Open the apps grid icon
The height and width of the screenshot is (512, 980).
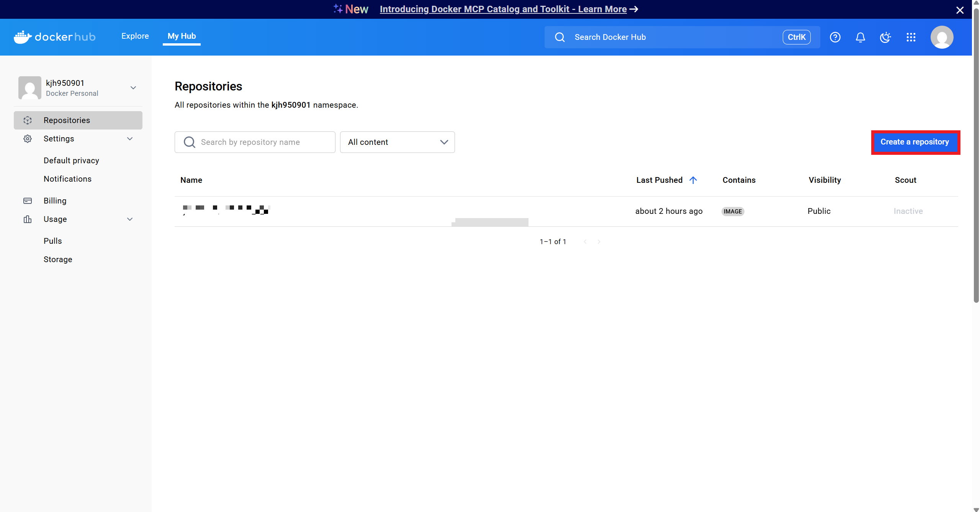coord(911,37)
